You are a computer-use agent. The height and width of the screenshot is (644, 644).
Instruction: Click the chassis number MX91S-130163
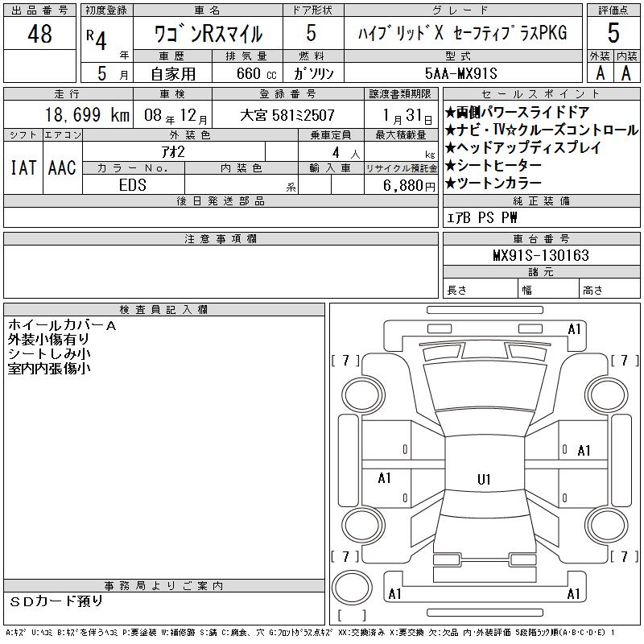(x=541, y=255)
